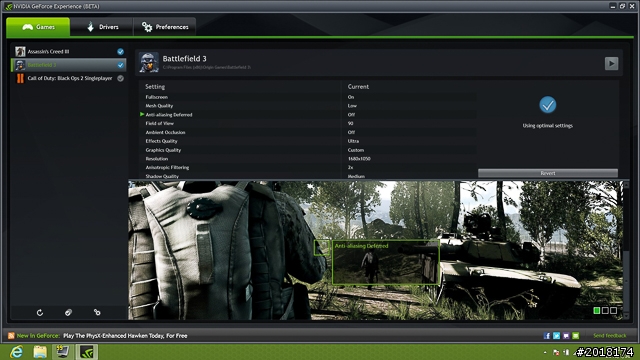The image size is (640, 360).
Task: Select Call of Duty: Black Ops 2 Singleplayer
Action: click(x=69, y=78)
